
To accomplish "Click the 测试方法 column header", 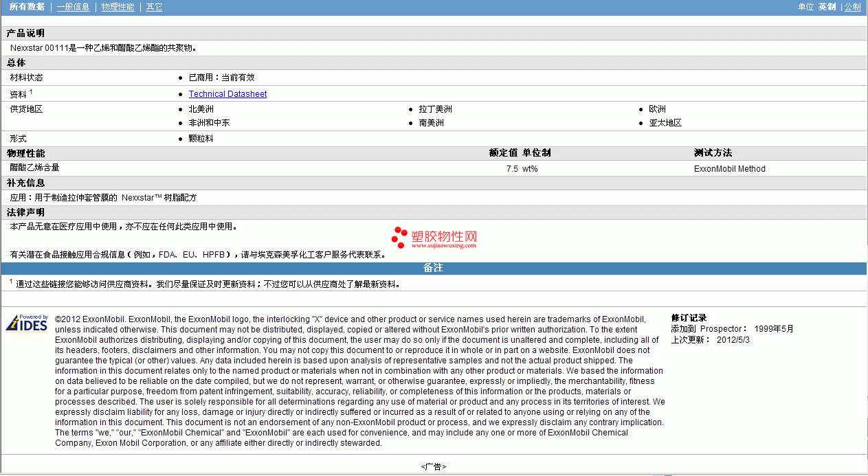I will [713, 153].
